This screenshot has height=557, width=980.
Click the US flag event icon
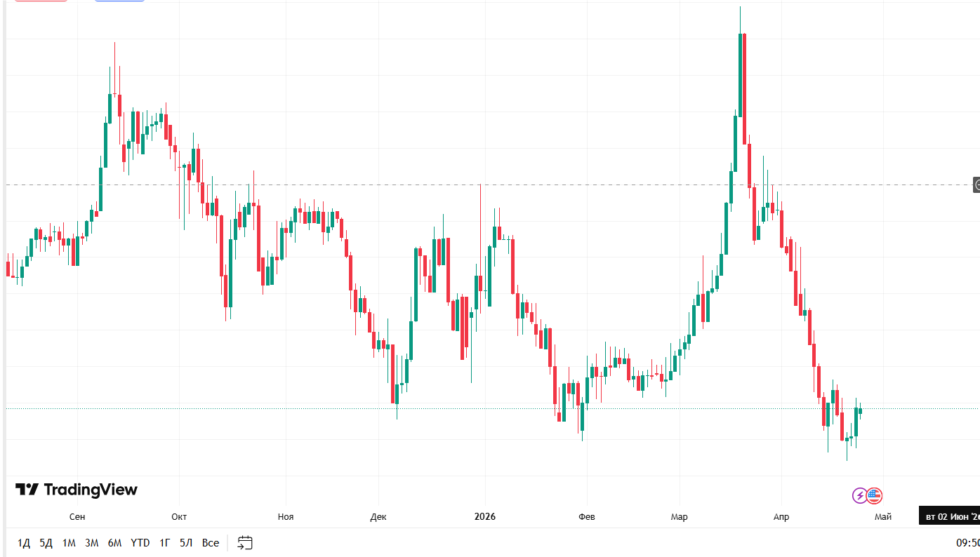[874, 496]
